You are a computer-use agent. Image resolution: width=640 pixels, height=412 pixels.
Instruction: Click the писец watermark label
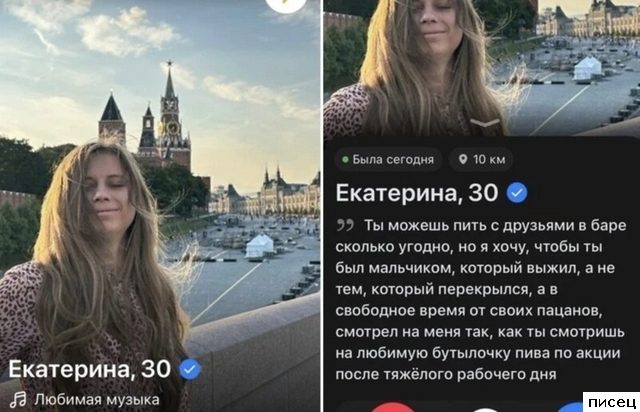click(611, 402)
